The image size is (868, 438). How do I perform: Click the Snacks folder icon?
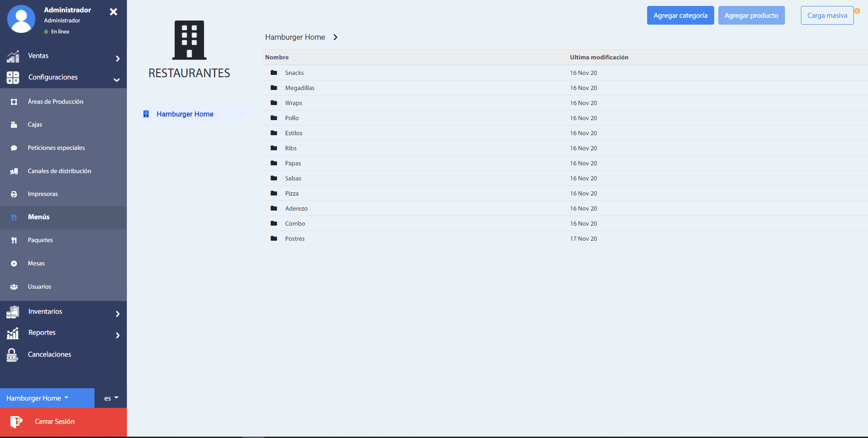click(x=274, y=73)
